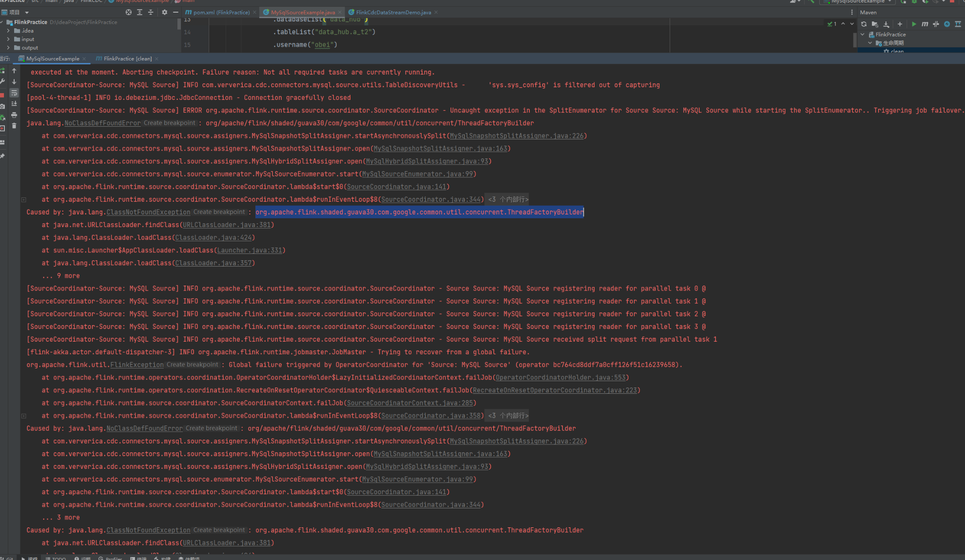Screen dimensions: 965x560
Task: Open the editor tabs more-options menu
Action: 851,12
